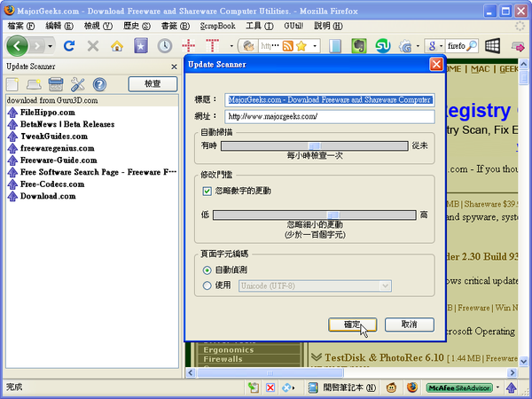Open the 編輯 (E) menu
Viewport: 532px width, 399px height.
click(x=59, y=26)
